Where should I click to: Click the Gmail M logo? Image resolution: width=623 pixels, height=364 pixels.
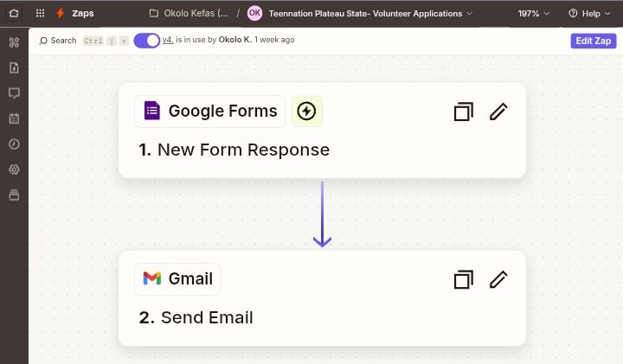click(151, 278)
